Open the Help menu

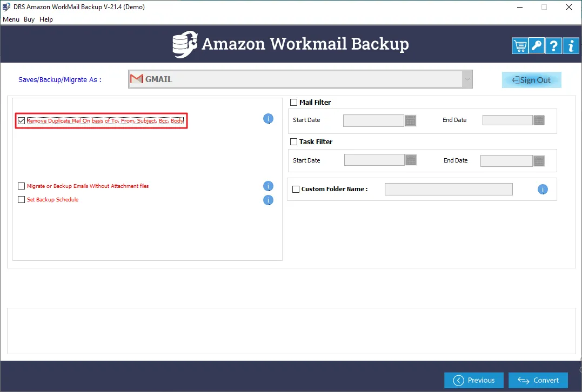46,19
